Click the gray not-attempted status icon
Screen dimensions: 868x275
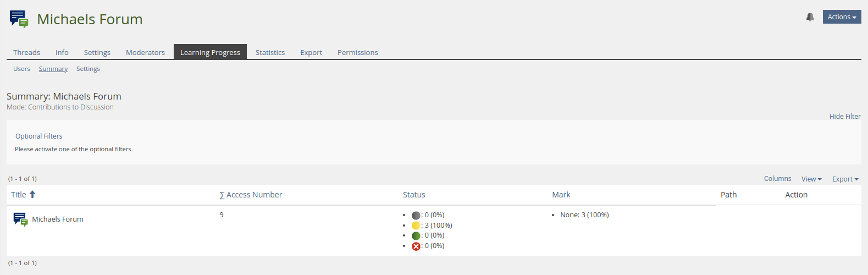[x=416, y=216]
